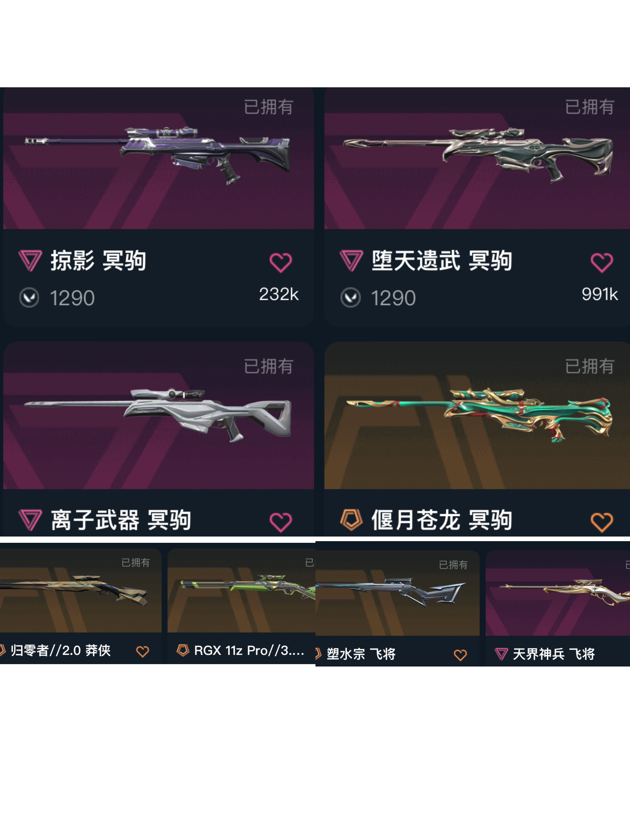Click the orange tier badge beside RGX 11z Pro
This screenshot has width=630, height=840.
coord(183,650)
